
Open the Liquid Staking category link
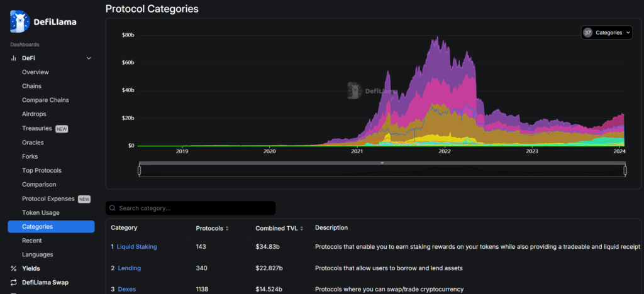tap(136, 247)
